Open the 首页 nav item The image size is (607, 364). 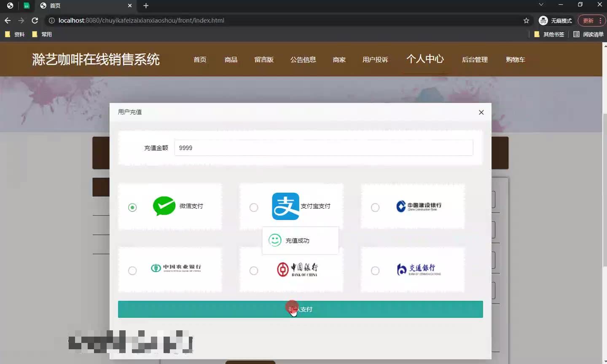click(200, 59)
